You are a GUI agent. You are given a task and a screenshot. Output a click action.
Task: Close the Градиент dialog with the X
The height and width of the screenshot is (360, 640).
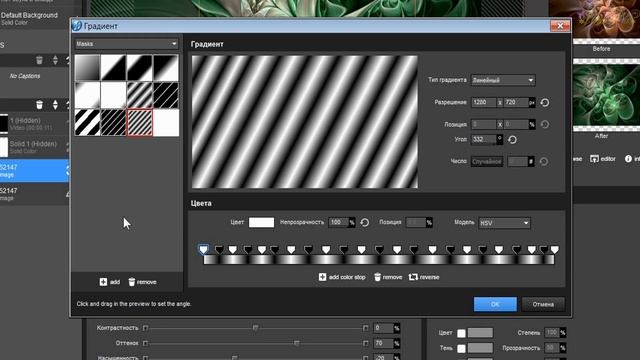(x=560, y=26)
